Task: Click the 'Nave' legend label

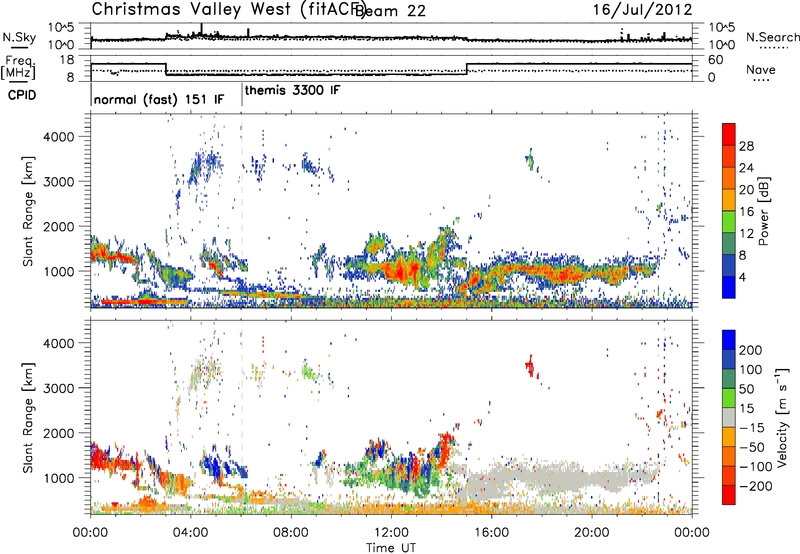Action: click(760, 69)
